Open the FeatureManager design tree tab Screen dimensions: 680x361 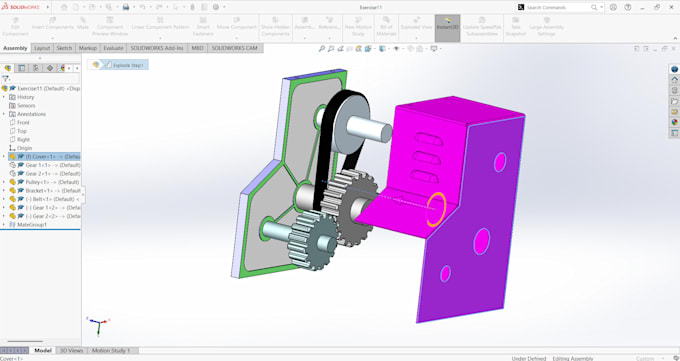tap(7, 68)
